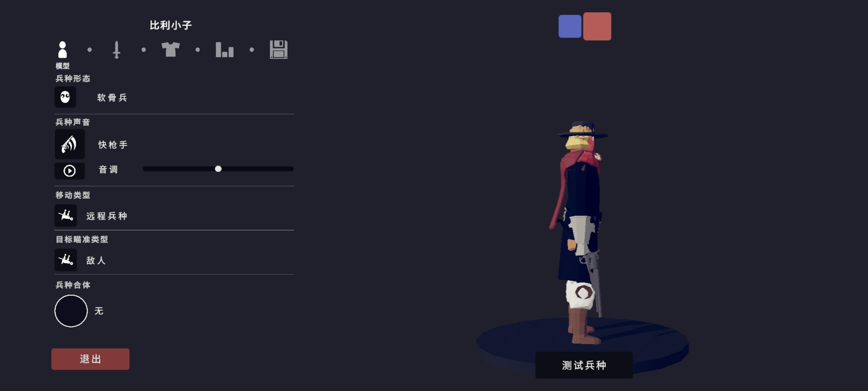Screen dimensions: 868x391
Task: Open the movement type icon
Action: click(66, 215)
